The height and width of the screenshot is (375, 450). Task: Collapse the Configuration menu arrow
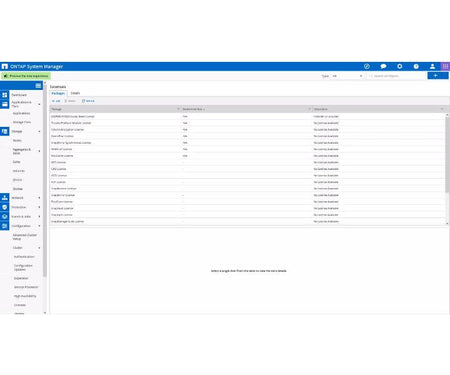[39, 226]
